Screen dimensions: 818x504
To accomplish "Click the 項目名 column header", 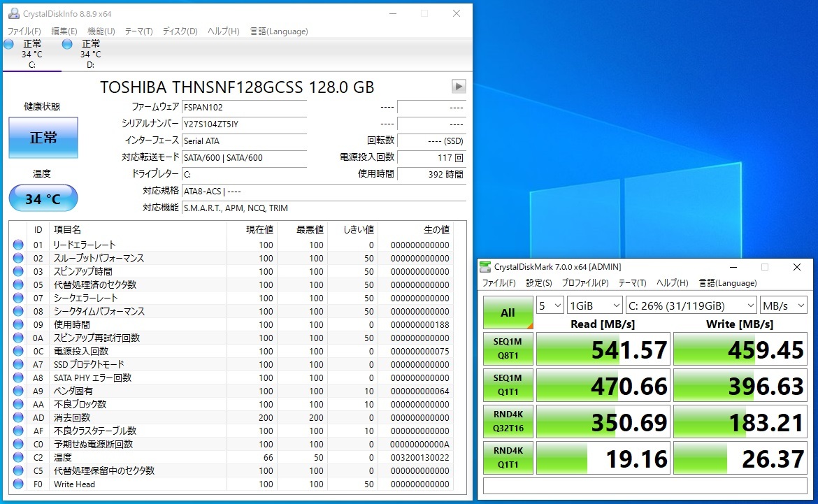I will point(138,229).
